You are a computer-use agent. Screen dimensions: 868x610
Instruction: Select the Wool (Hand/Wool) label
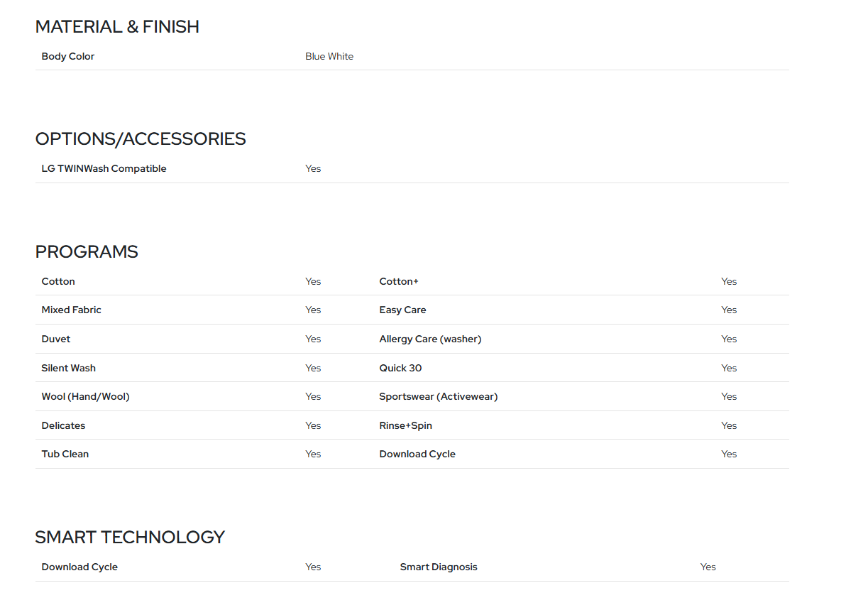tap(86, 396)
